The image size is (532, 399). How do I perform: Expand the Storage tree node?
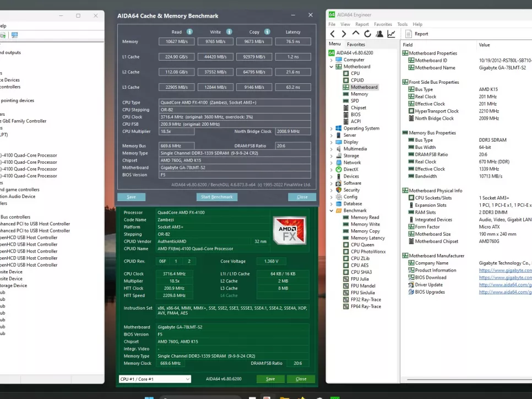[x=332, y=155]
